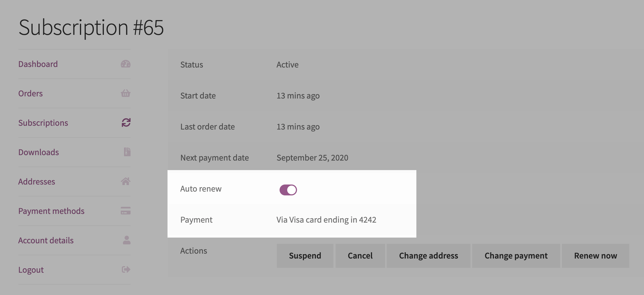The image size is (644, 295).
Task: Click the Addresses home icon
Action: (x=125, y=181)
